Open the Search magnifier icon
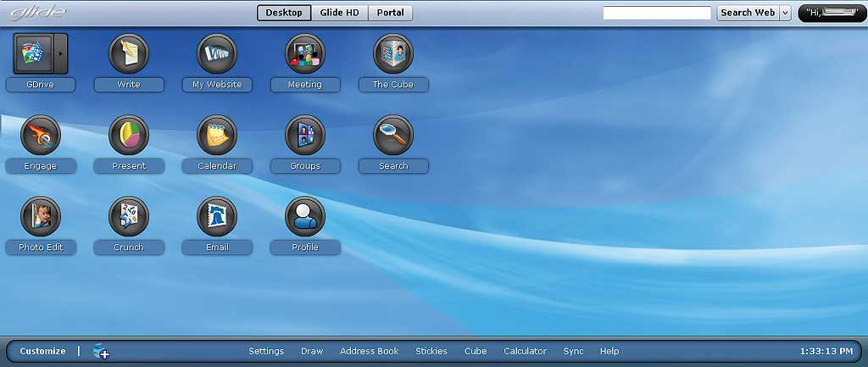This screenshot has width=868, height=367. click(393, 135)
